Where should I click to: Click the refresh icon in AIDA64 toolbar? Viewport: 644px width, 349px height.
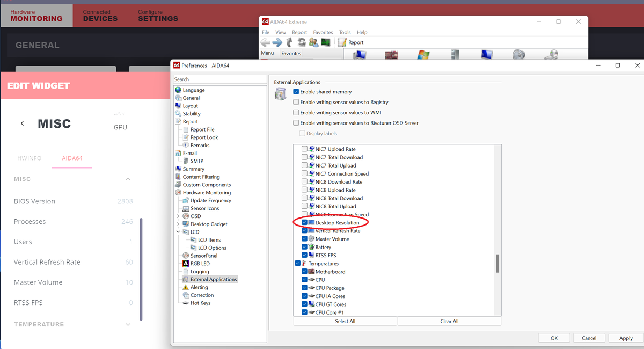tap(302, 42)
